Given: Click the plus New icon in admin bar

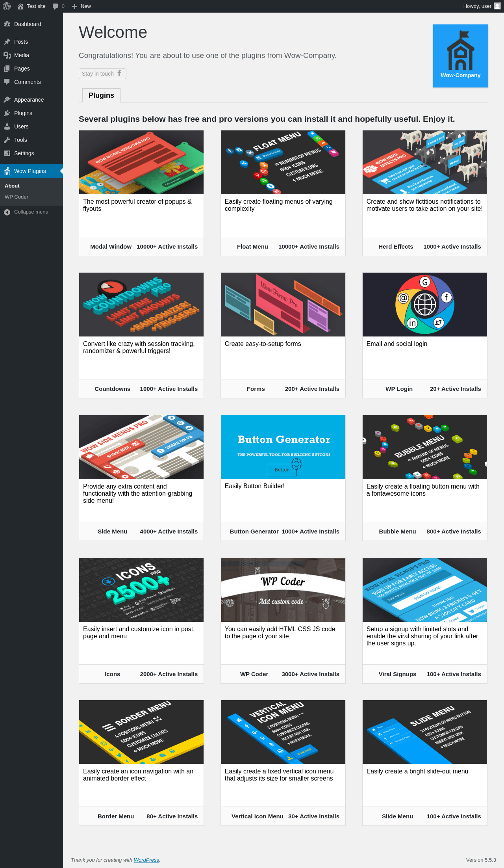Looking at the screenshot, I should click(74, 6).
